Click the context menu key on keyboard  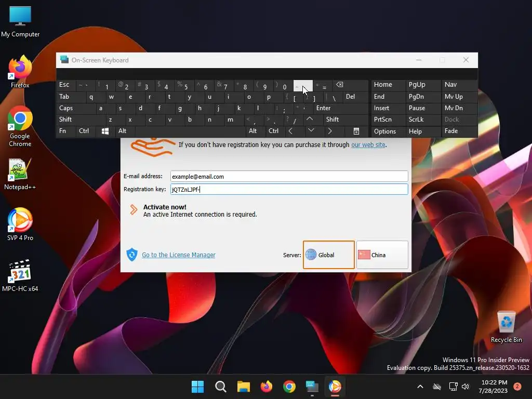[x=356, y=131]
